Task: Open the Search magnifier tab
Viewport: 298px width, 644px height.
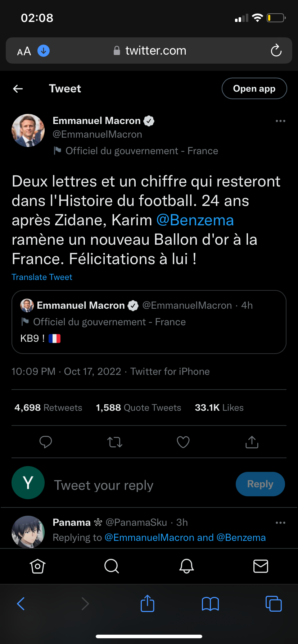Action: click(x=112, y=566)
